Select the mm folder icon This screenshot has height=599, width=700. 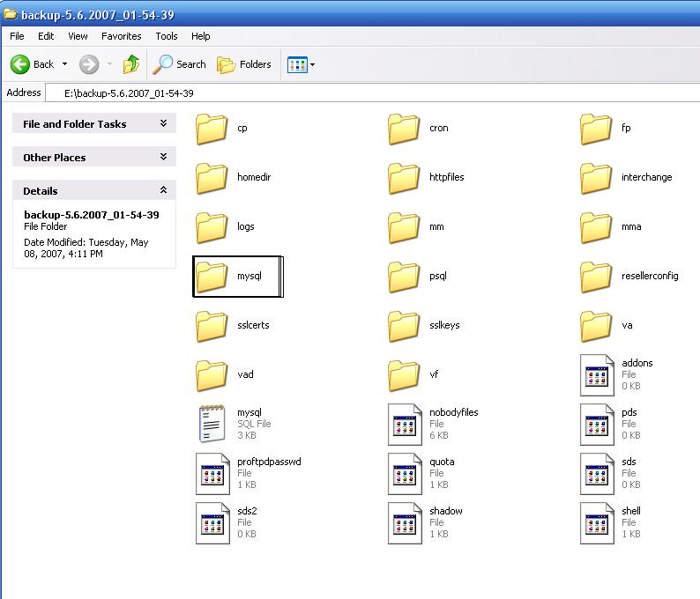(404, 227)
